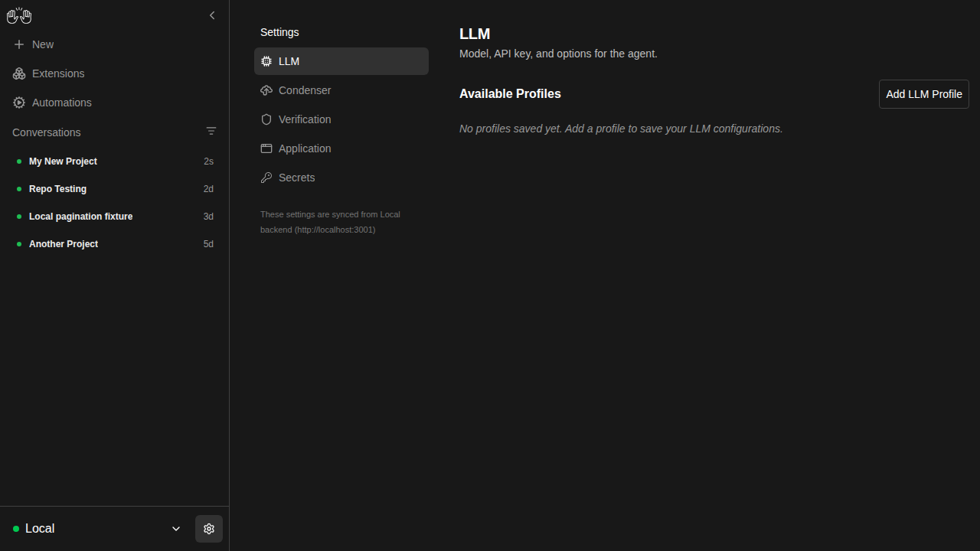980x551 pixels.
Task: Open the conversations filter icon
Action: click(211, 132)
